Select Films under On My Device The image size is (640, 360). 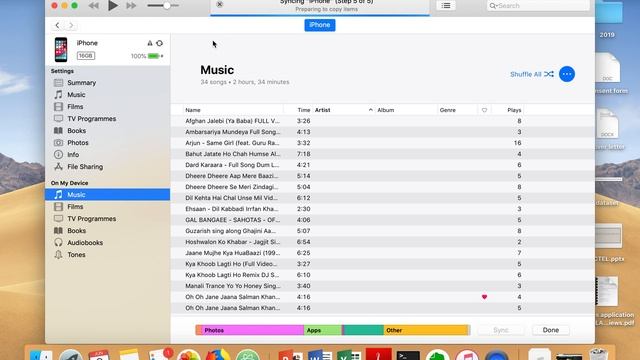pos(75,207)
